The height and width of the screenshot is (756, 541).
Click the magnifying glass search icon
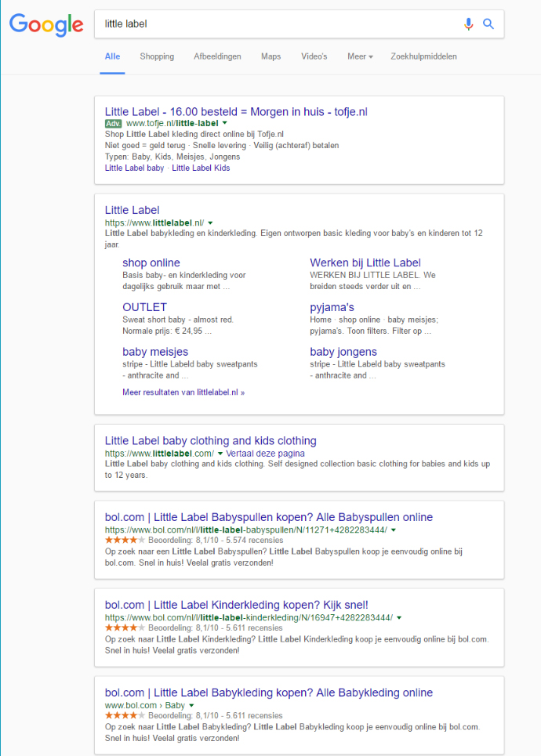(x=488, y=24)
